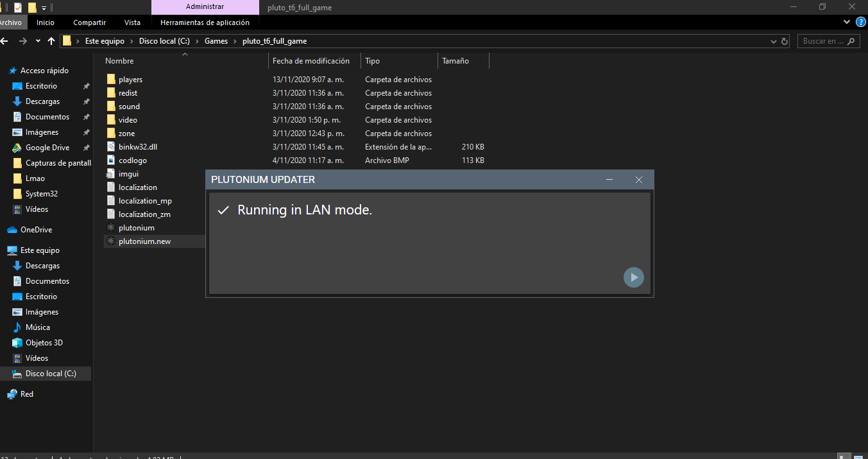Switch to the Compartir ribbon tab
Viewport: 868px width, 459px height.
tap(89, 22)
